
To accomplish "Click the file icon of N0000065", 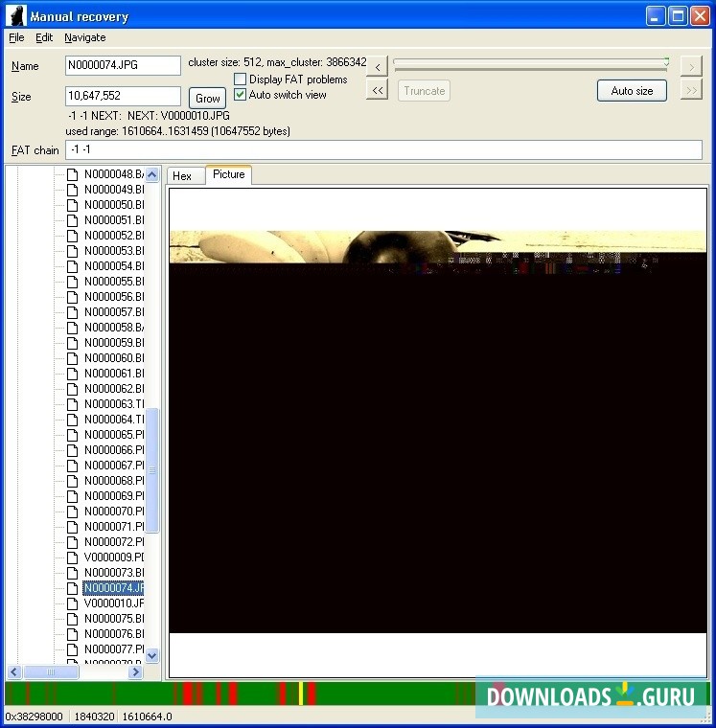I will point(72,435).
